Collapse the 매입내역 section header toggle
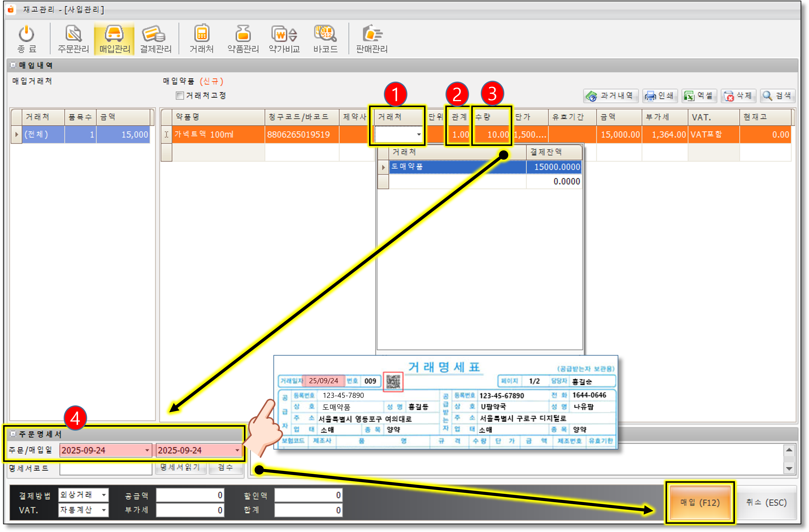The width and height of the screenshot is (809, 532). pyautogui.click(x=13, y=65)
